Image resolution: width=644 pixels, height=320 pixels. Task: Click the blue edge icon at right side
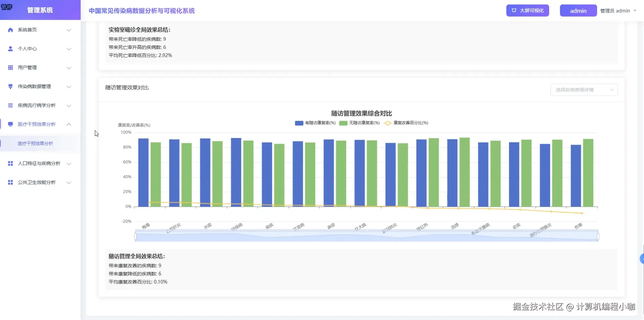pos(642,259)
